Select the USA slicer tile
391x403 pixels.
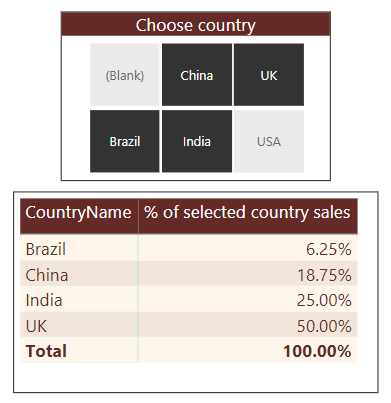(269, 141)
